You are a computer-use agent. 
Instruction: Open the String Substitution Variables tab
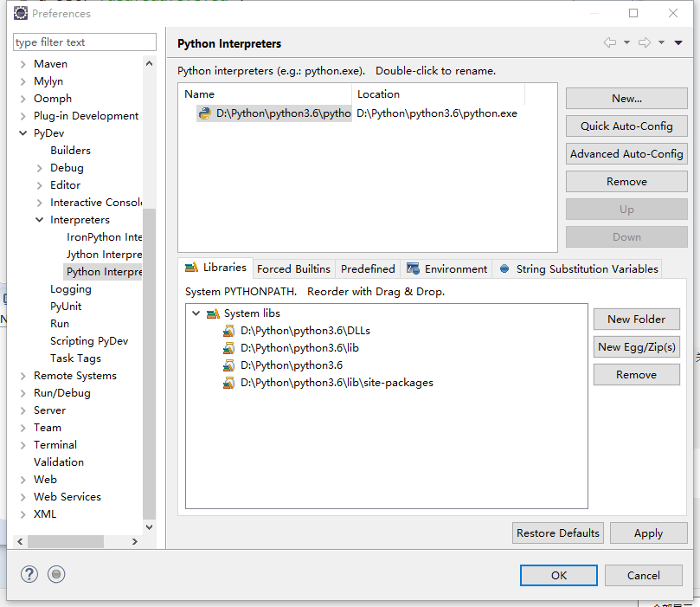click(x=579, y=268)
